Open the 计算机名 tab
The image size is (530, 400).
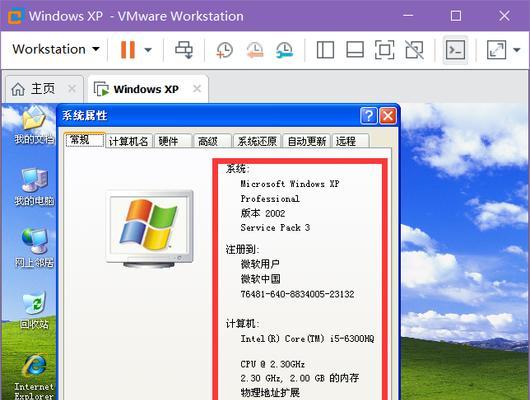(x=128, y=141)
